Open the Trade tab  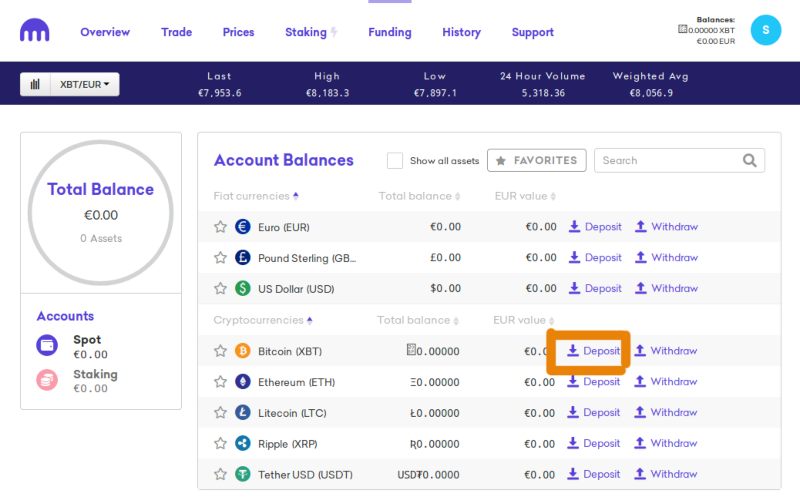point(177,32)
